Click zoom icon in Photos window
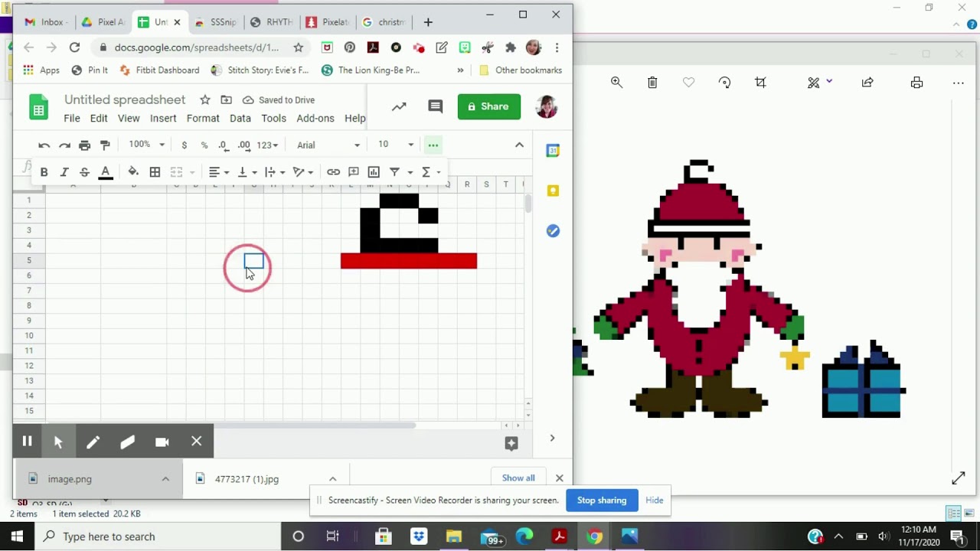 (x=616, y=83)
